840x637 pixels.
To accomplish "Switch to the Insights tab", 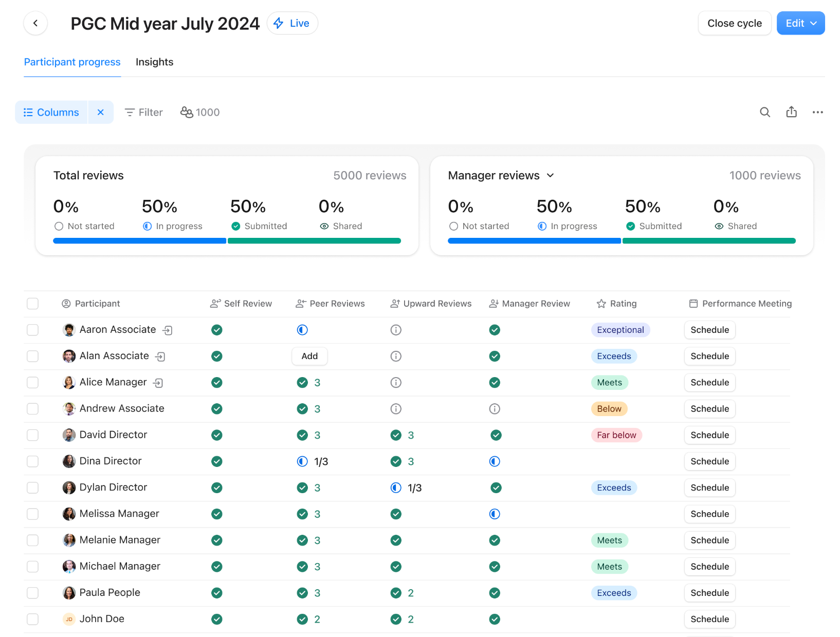I will point(154,62).
